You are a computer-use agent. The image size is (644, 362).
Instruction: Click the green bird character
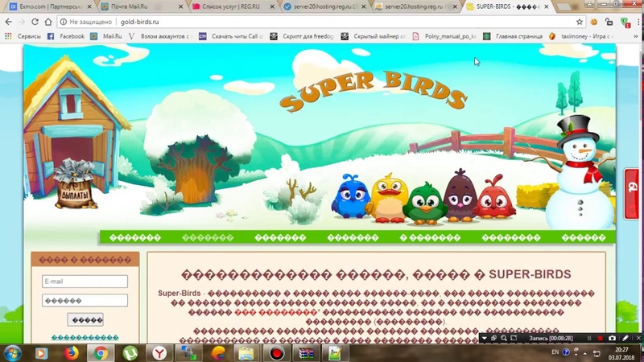424,203
